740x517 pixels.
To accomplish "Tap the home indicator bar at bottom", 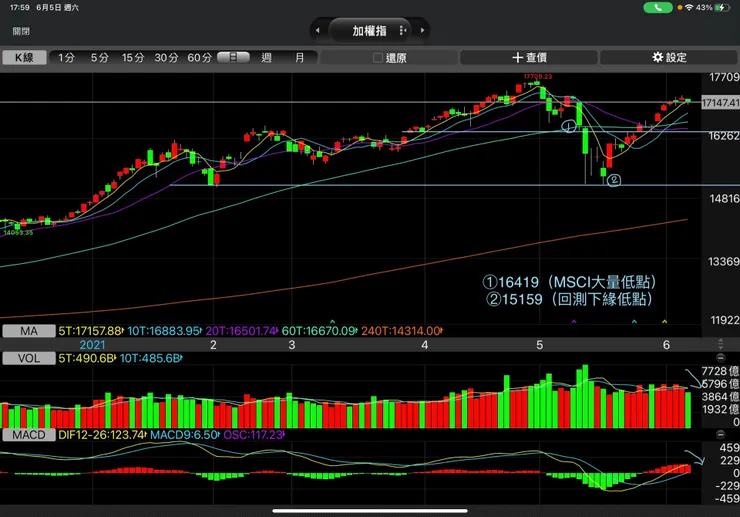I will click(x=370, y=510).
